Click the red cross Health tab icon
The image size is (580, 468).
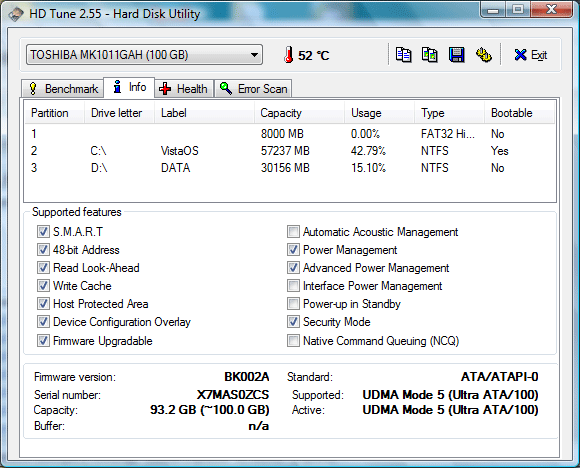(165, 89)
